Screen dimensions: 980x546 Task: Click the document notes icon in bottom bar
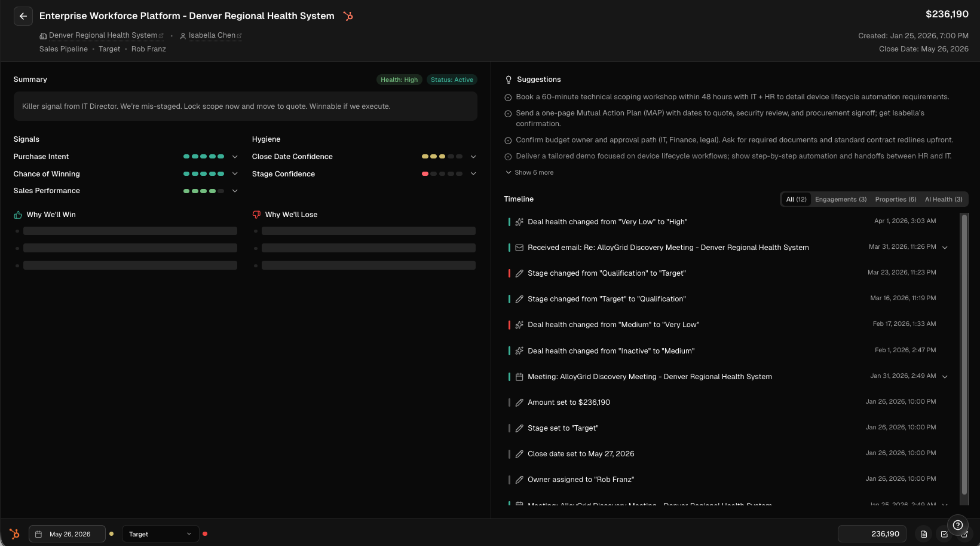click(924, 534)
